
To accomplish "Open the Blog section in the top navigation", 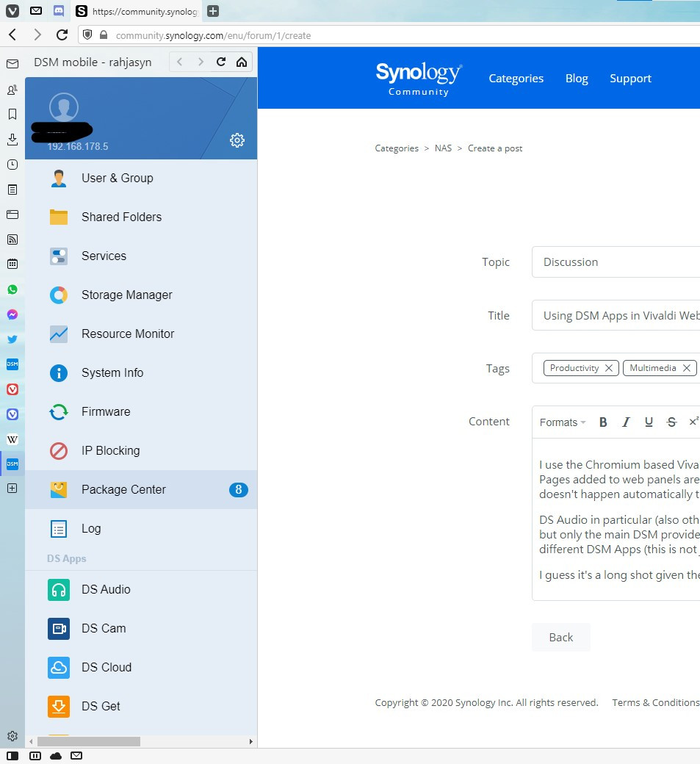I will 577,78.
